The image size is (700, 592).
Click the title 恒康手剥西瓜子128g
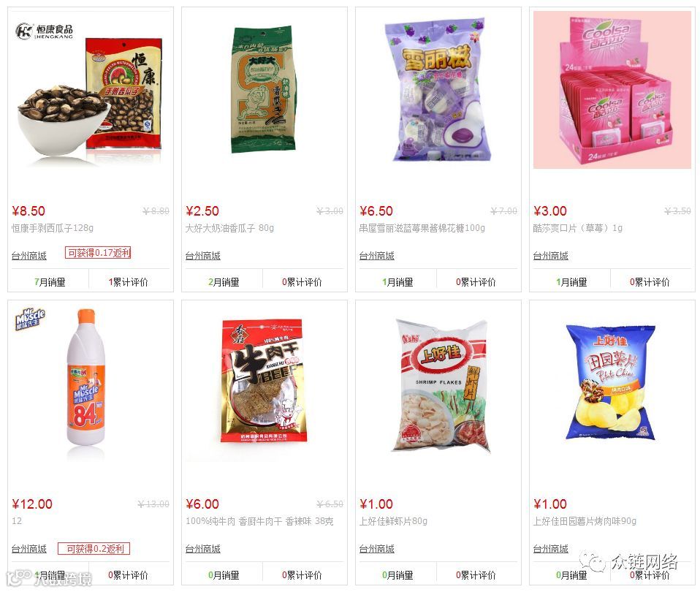[53, 228]
